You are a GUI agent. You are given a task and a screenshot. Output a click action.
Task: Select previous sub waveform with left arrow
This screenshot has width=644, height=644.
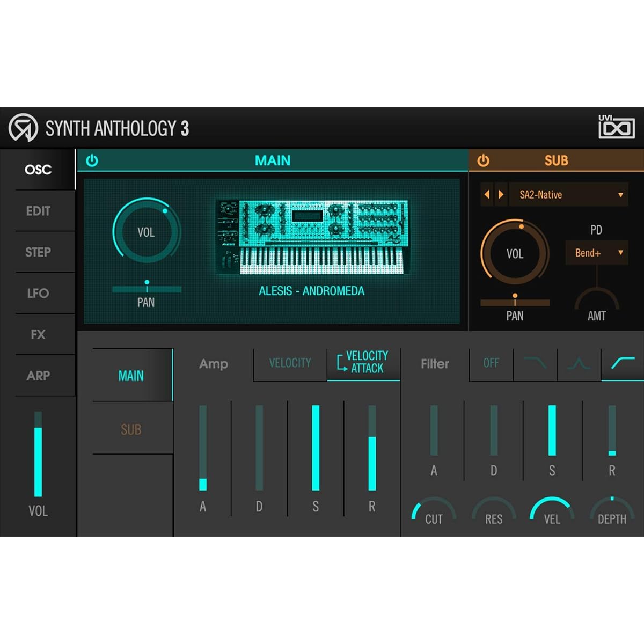(487, 195)
